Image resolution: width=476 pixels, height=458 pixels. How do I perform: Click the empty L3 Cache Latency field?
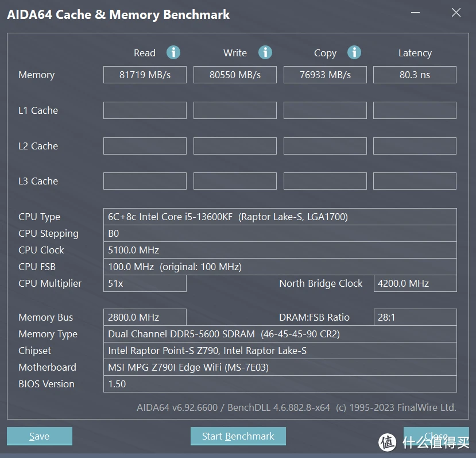415,181
